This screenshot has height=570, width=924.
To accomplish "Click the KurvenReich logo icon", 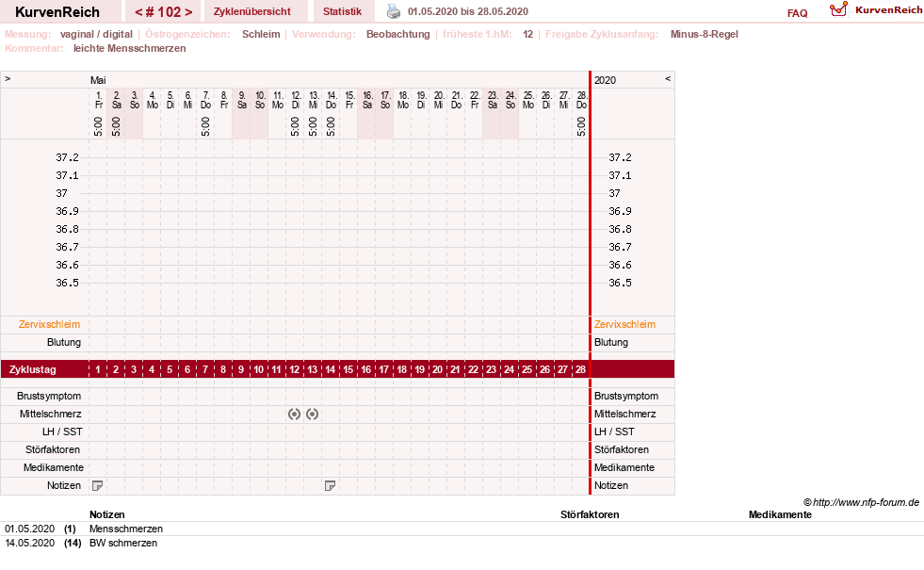I will [838, 9].
